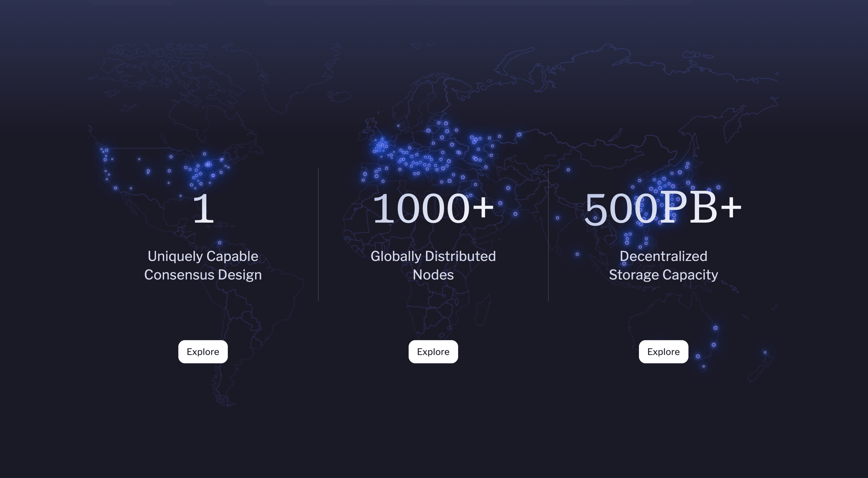Click the isolated node in the Indian Ocean

point(577,254)
